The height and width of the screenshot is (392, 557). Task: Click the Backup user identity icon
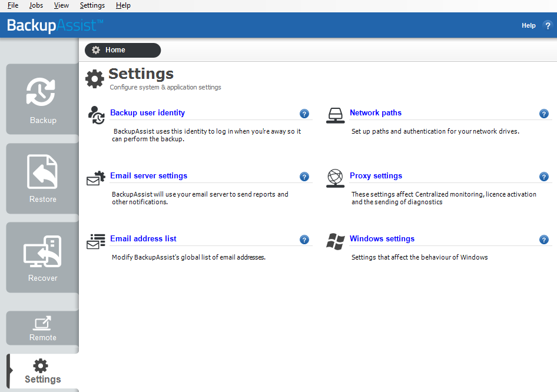coord(96,115)
